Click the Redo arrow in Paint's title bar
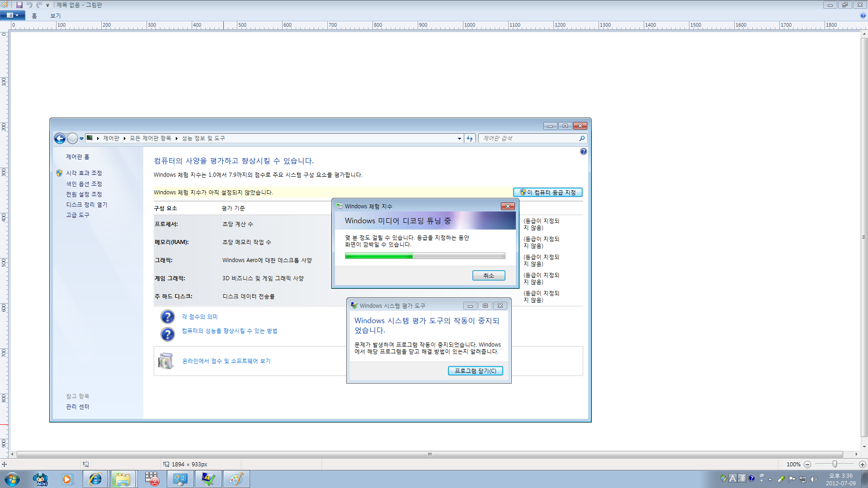The image size is (868, 488). pyautogui.click(x=39, y=5)
